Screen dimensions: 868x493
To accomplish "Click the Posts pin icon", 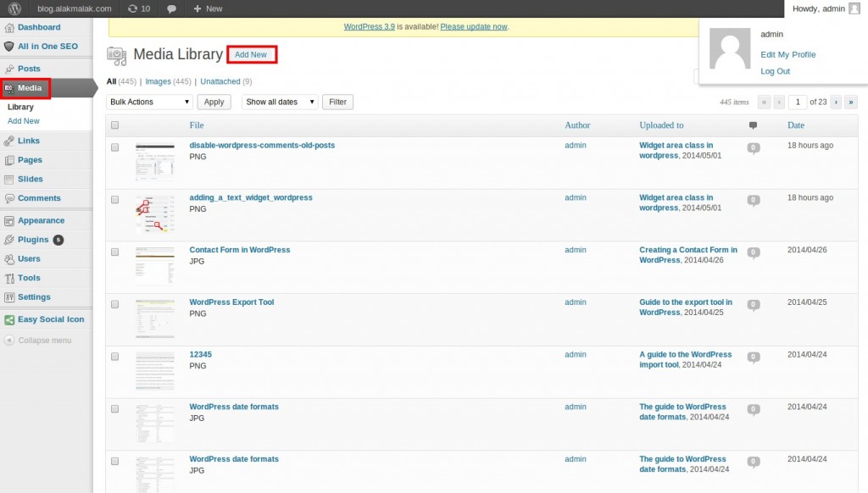I will tap(8, 69).
